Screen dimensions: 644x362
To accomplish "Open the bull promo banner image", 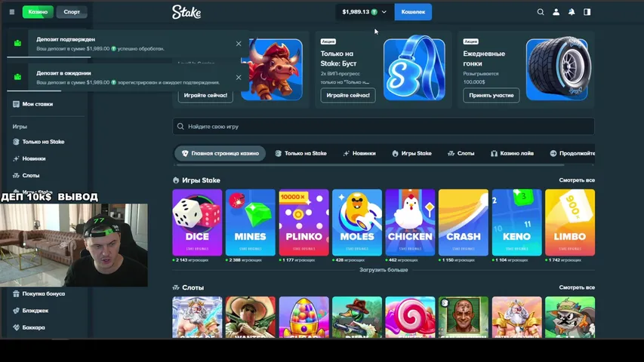I will point(272,69).
